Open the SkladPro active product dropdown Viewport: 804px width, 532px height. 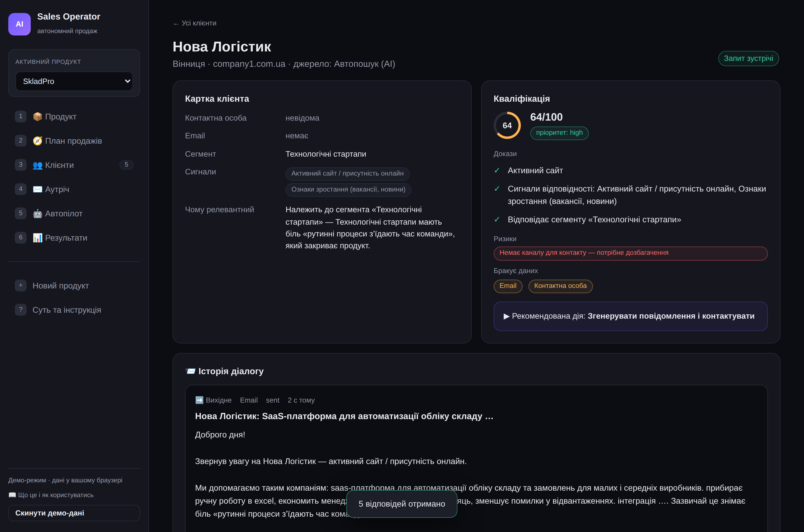point(74,82)
